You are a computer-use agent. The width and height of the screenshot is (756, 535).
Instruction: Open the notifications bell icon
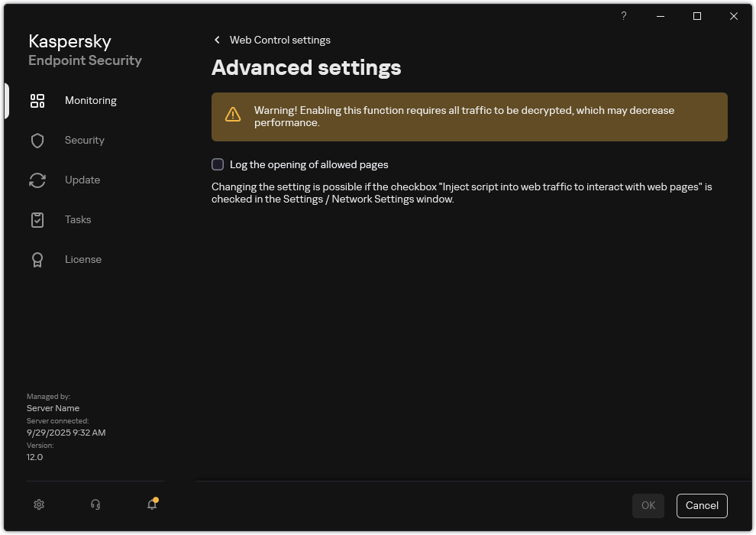(151, 505)
